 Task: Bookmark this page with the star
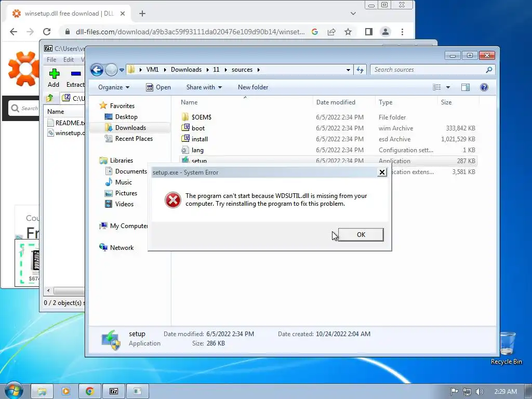(348, 32)
